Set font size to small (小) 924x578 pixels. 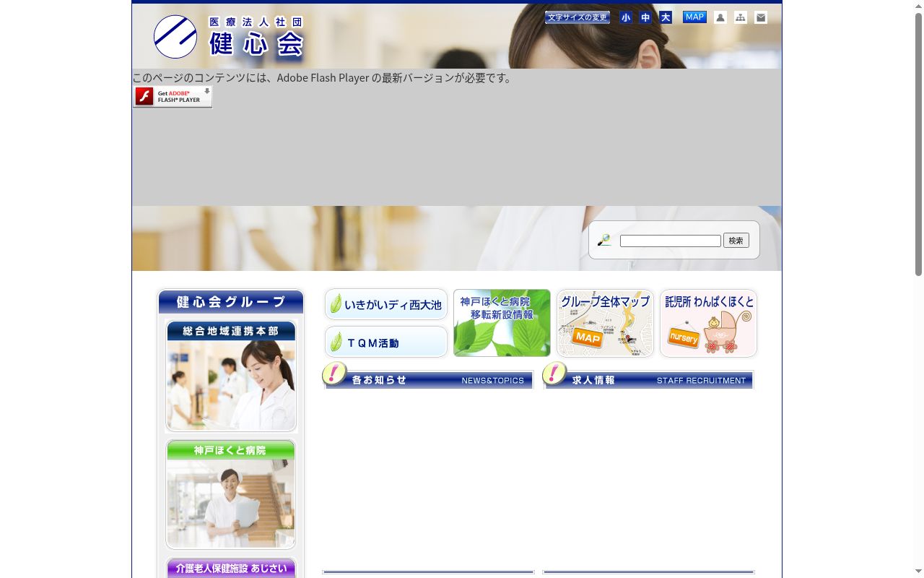pos(626,17)
